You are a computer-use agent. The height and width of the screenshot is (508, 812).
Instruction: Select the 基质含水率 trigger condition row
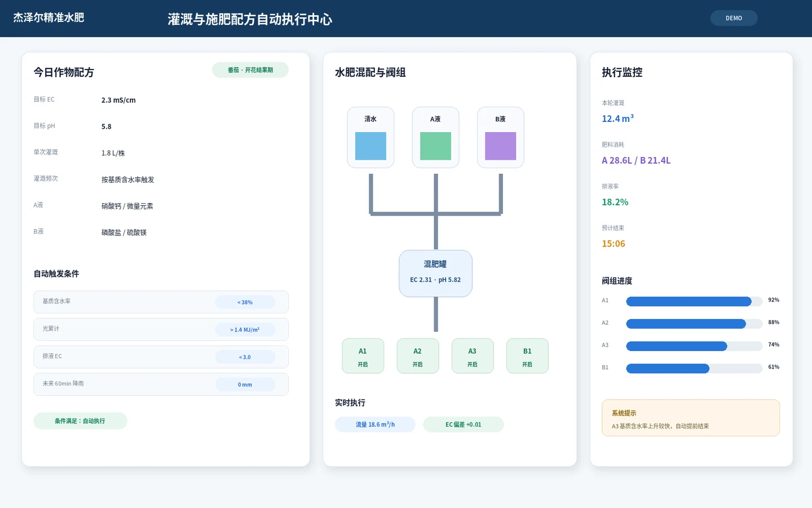point(161,302)
